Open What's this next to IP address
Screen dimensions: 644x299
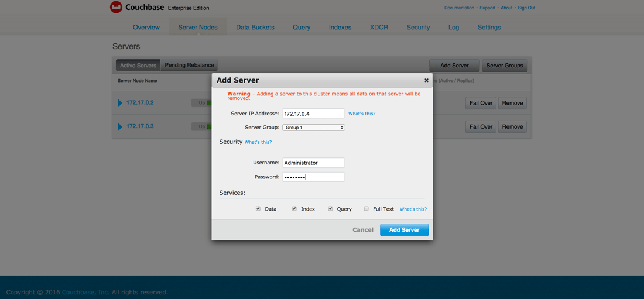click(x=362, y=114)
